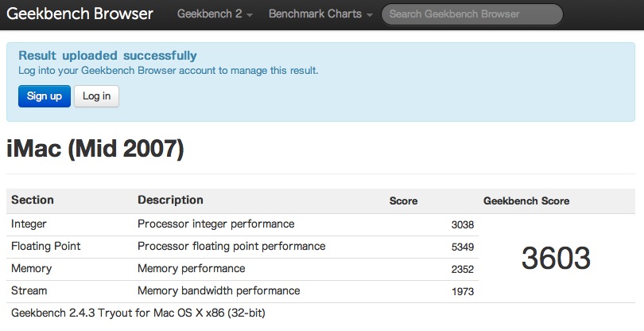Click the Description column header
Screen dimensions: 644x331
pyautogui.click(x=170, y=200)
